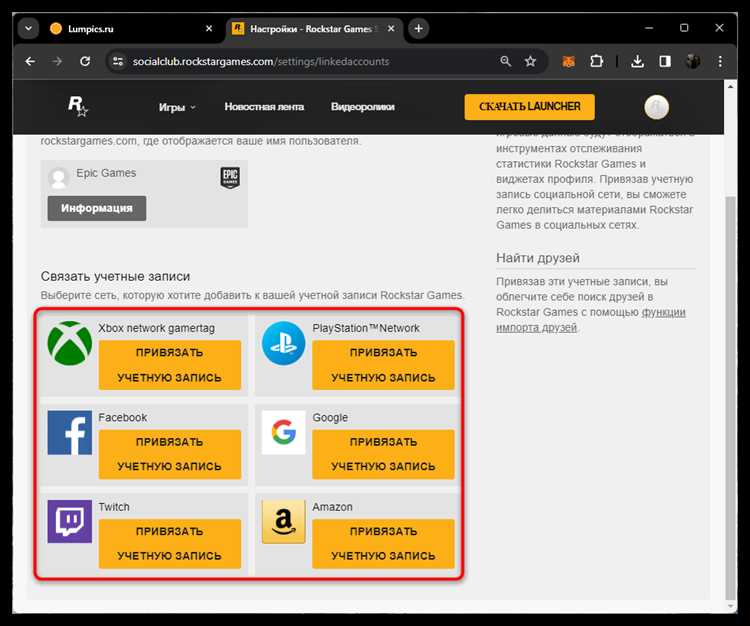This screenshot has height=626, width=750.
Task: Link the Amazon account
Action: 383,543
